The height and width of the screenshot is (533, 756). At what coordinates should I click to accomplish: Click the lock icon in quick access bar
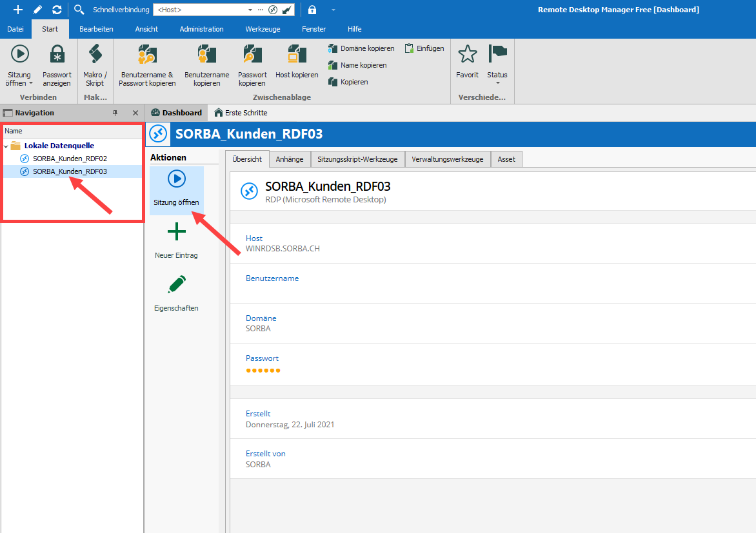[x=312, y=10]
